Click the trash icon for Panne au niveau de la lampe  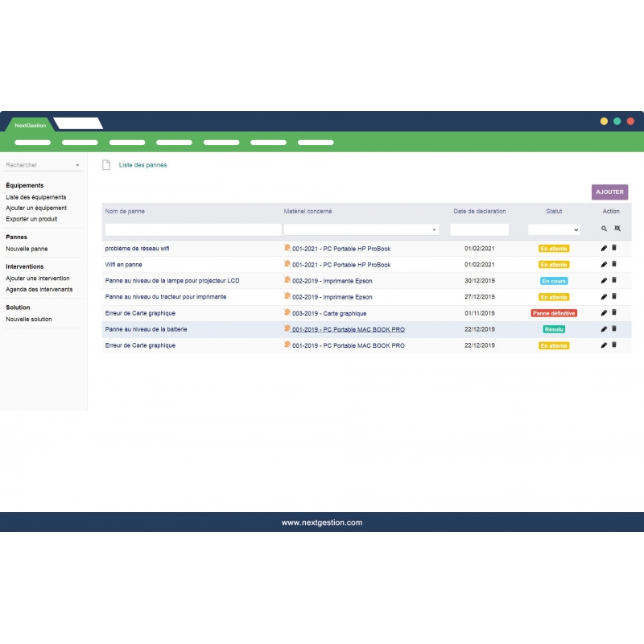614,281
